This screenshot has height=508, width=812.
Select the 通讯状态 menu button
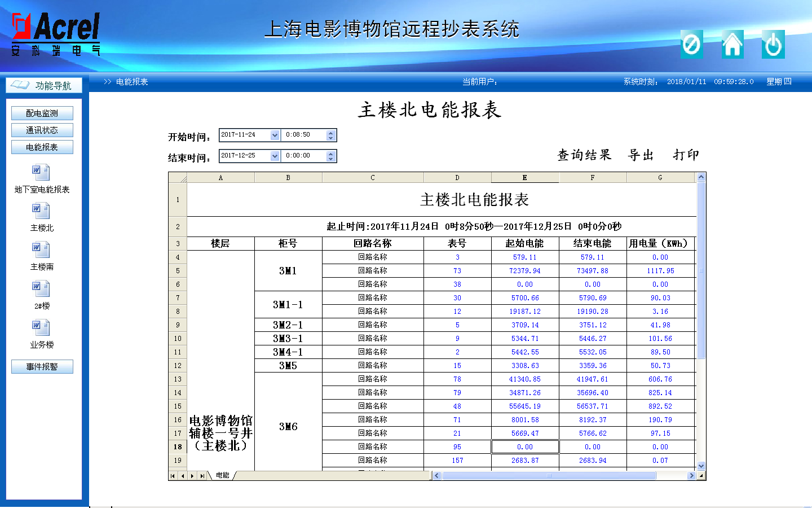pos(42,130)
